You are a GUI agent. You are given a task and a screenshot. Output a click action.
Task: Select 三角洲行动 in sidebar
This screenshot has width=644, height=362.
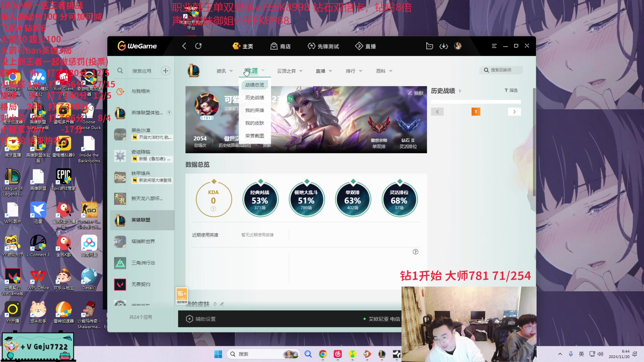(142, 263)
